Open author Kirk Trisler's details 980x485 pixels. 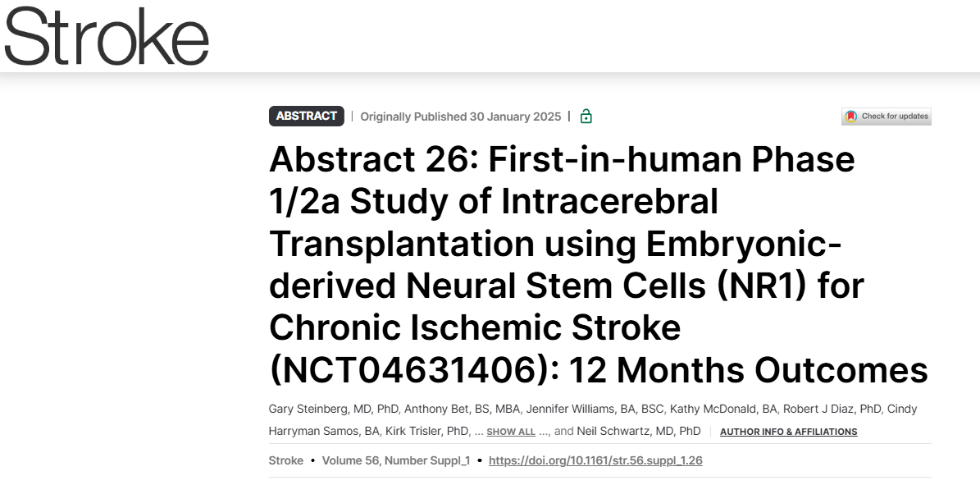tap(410, 431)
